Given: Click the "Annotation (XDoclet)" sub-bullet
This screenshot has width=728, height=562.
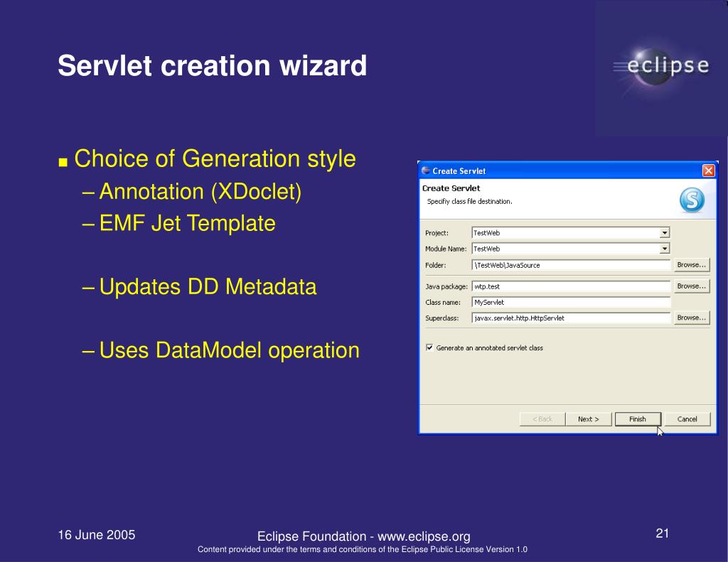Looking at the screenshot, I should coord(200,192).
